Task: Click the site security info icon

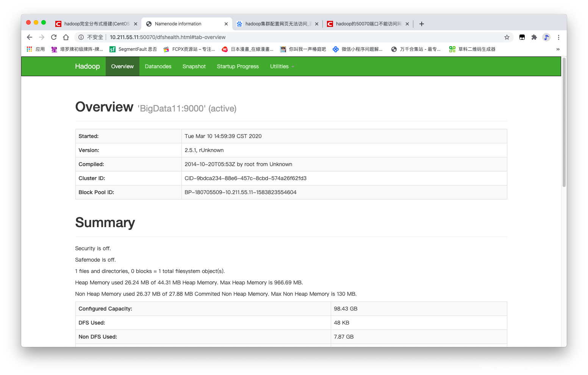Action: click(81, 37)
